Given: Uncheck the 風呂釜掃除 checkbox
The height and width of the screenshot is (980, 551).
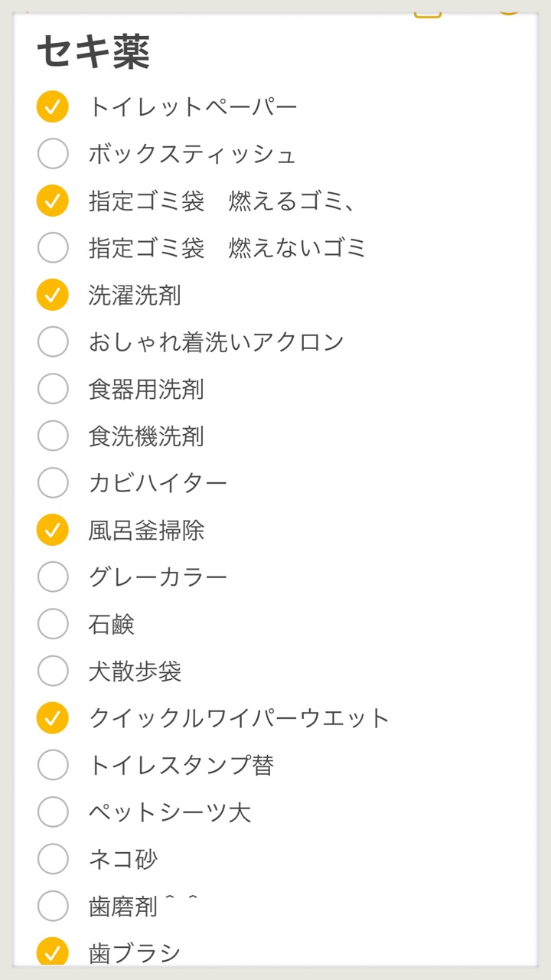Looking at the screenshot, I should [x=53, y=530].
